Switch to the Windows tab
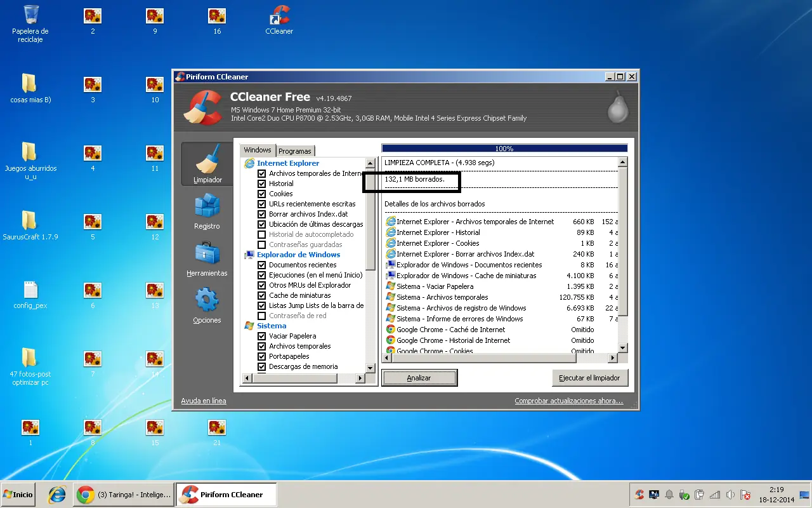 tap(258, 150)
